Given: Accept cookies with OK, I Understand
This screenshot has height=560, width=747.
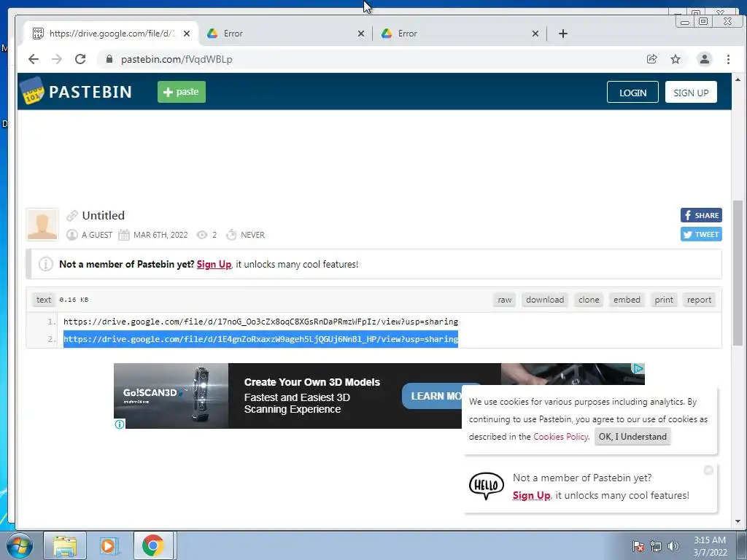Looking at the screenshot, I should 632,437.
